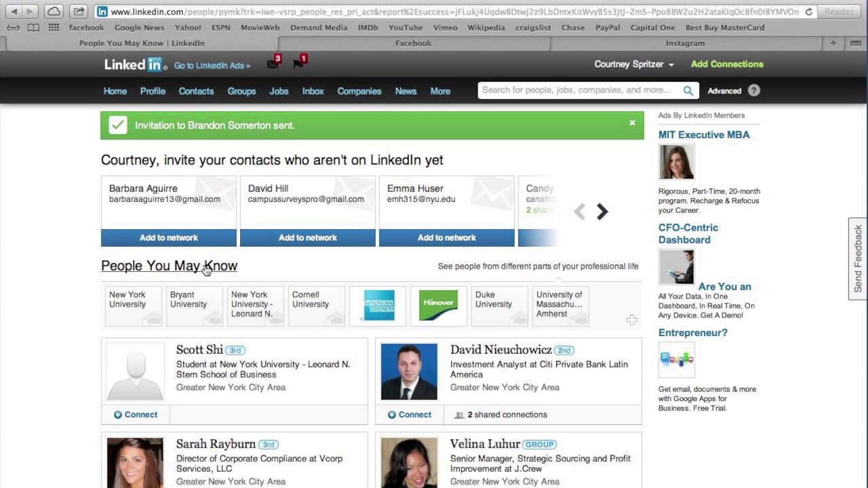
Task: Switch to the Instagram tab
Action: tap(685, 43)
